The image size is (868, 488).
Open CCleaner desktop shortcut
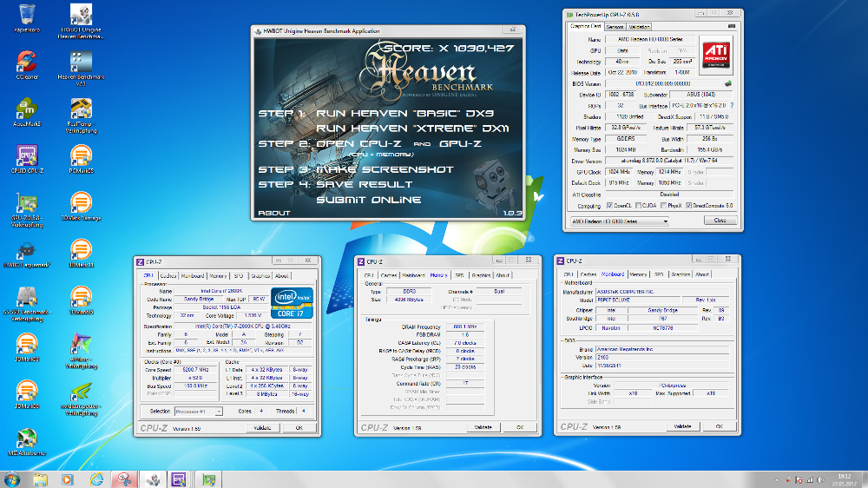click(27, 65)
